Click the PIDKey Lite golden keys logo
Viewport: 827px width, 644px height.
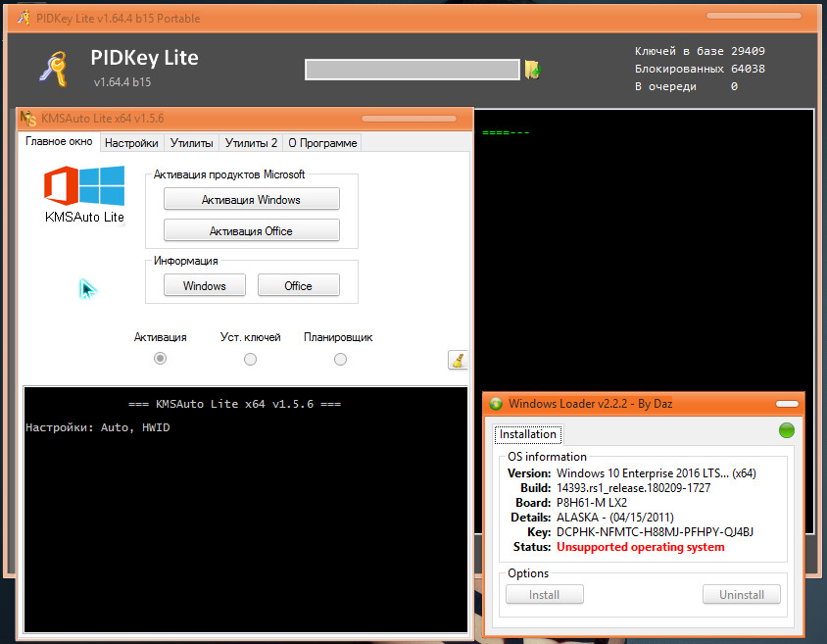(x=52, y=69)
